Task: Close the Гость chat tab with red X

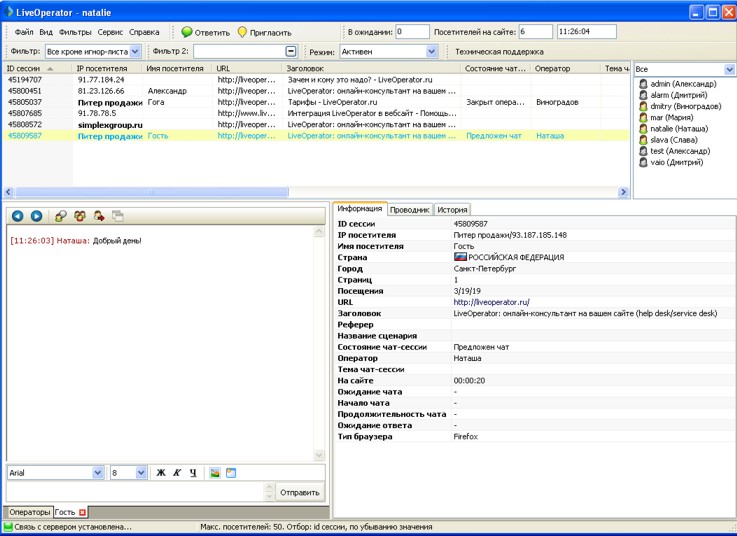Action: pos(83,513)
